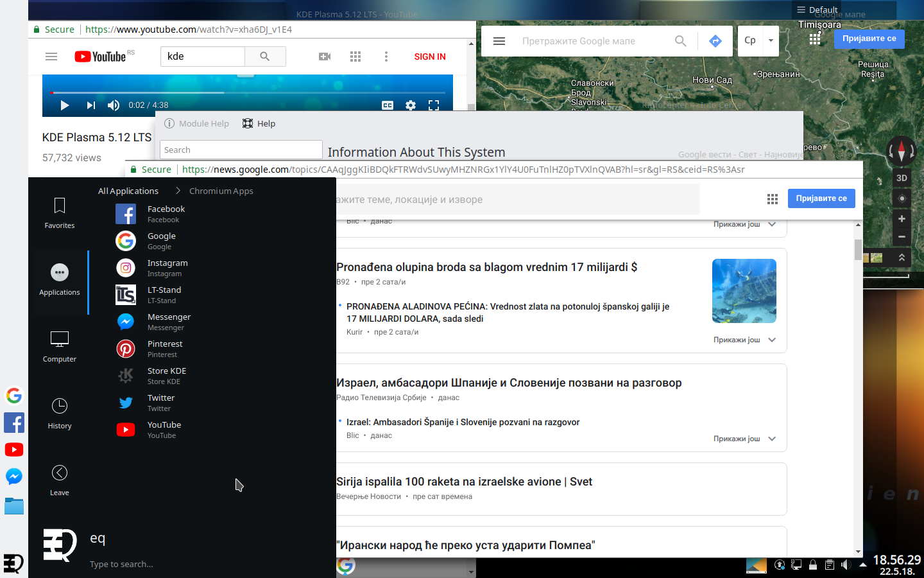The height and width of the screenshot is (578, 924).
Task: Open headline 'Sirija ispalila 100 raketa'
Action: coord(464,482)
